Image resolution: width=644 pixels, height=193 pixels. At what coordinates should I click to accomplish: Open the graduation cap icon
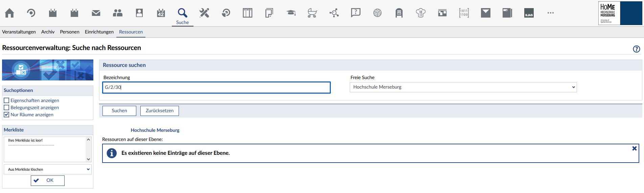291,13
